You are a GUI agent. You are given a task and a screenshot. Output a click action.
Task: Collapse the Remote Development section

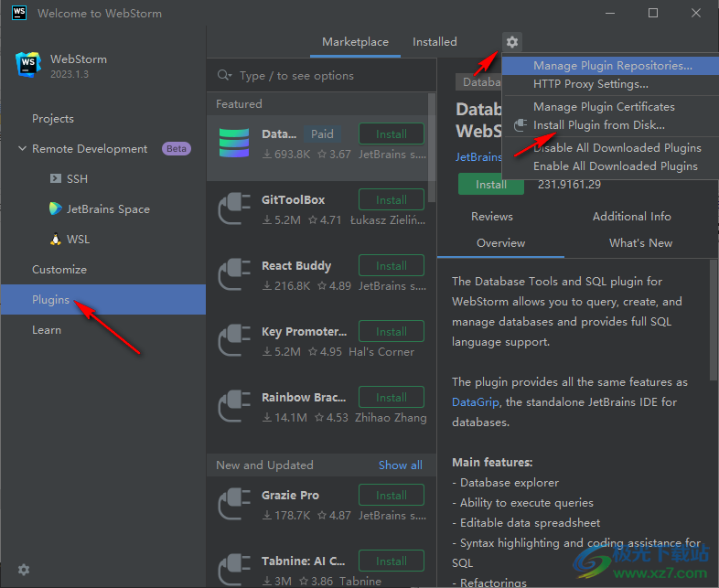click(22, 148)
